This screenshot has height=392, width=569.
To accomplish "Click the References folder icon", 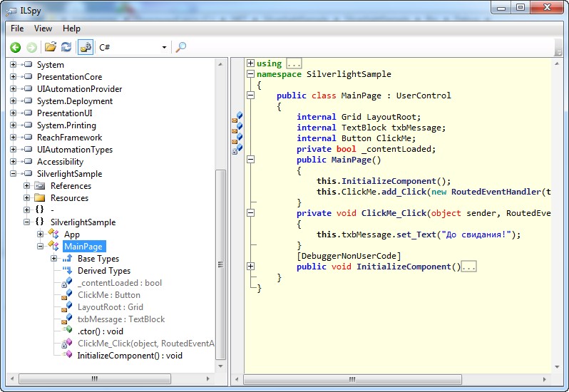I will [x=40, y=186].
